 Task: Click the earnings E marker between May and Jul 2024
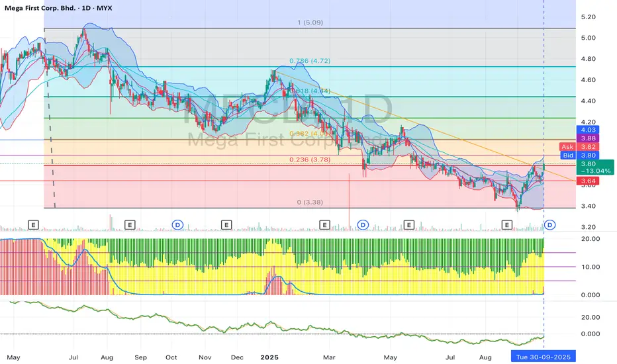(34, 225)
